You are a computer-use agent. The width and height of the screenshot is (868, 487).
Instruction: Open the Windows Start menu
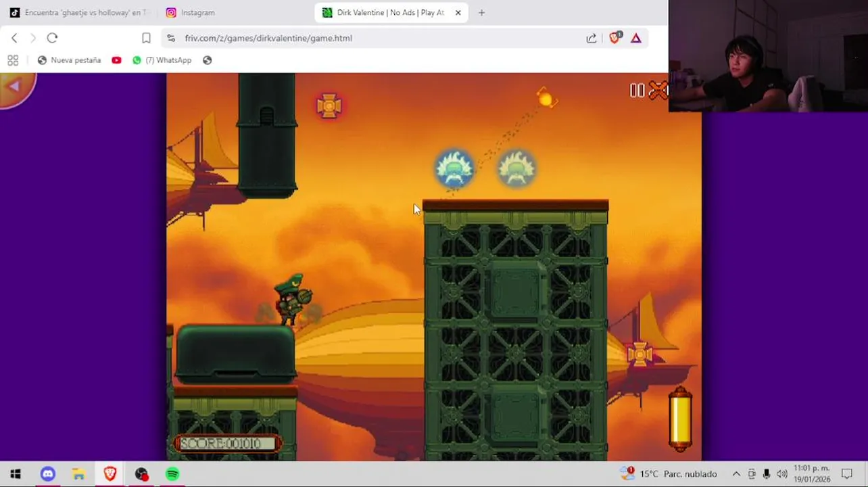[x=16, y=474]
